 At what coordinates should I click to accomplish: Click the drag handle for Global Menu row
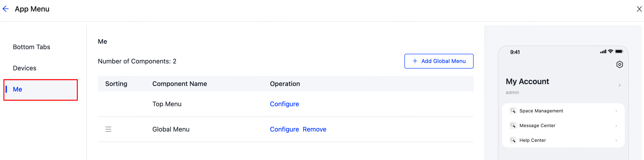tap(108, 129)
